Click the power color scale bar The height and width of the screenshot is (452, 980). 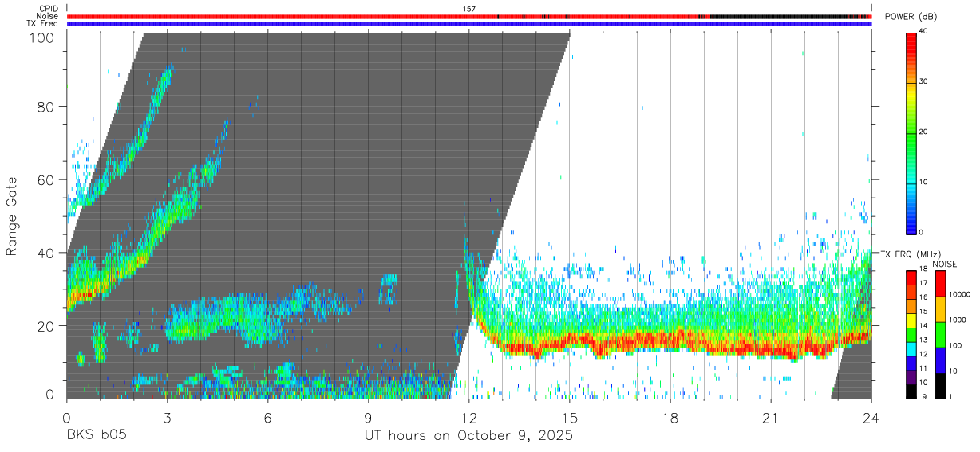[x=911, y=132]
